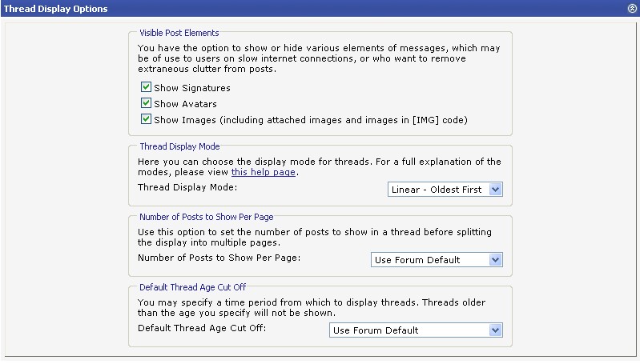Screen dimensions: 640x364
Task: Collapse the Thread Display Options panel
Action: [632, 8]
